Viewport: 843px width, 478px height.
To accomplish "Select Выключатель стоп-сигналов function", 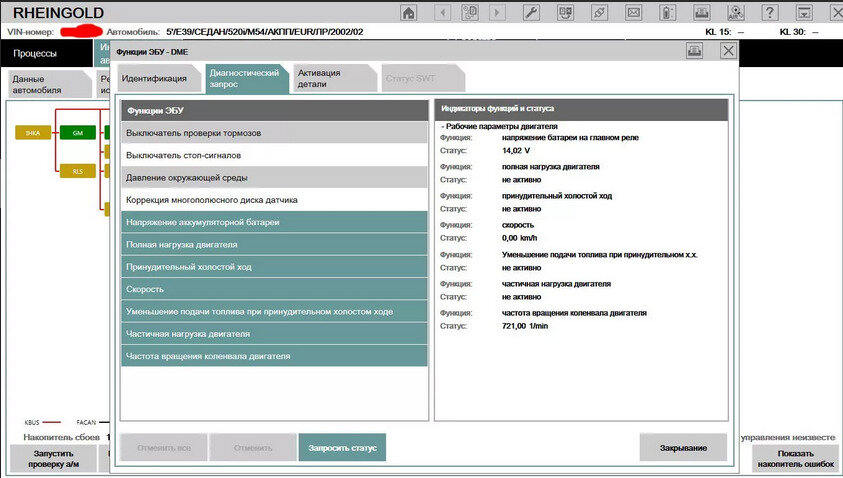I will (274, 155).
